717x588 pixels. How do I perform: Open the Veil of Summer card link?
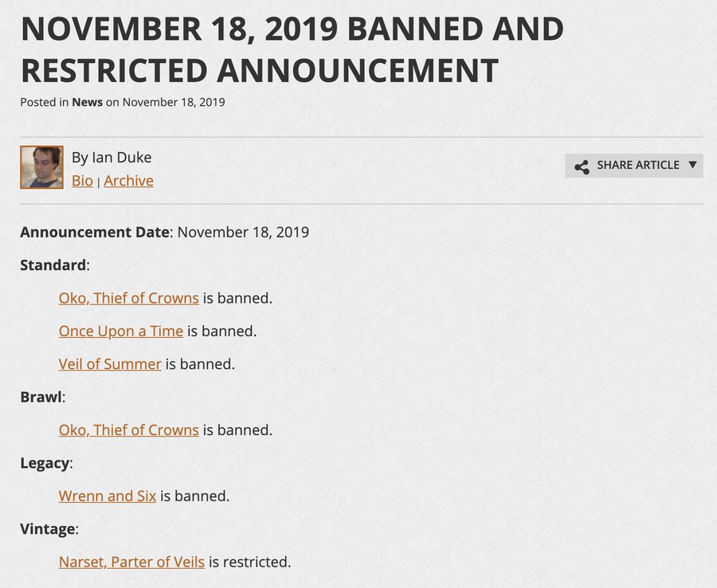coord(110,364)
